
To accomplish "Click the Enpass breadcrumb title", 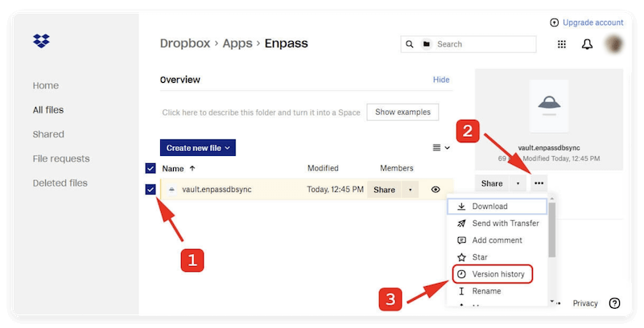I will tap(287, 43).
